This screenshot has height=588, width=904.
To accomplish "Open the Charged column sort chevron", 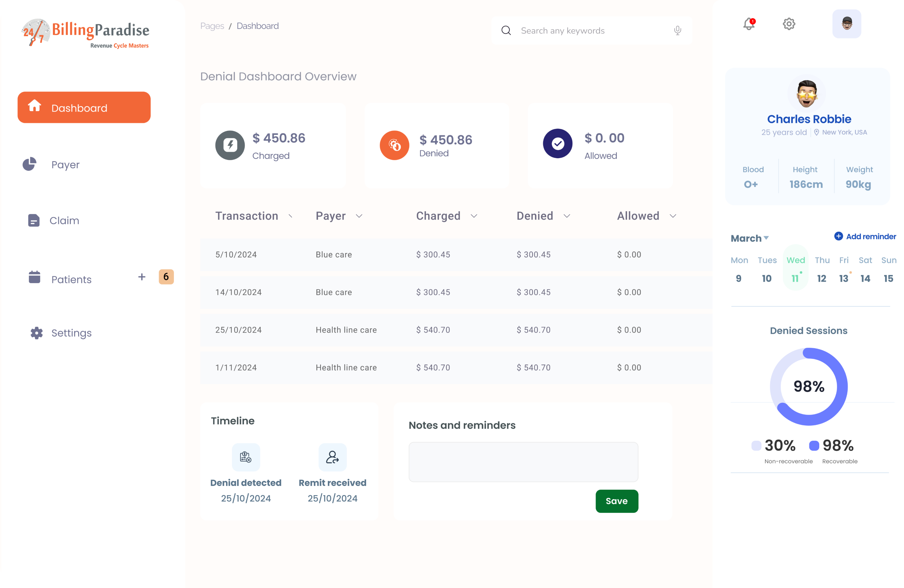I will pyautogui.click(x=474, y=216).
